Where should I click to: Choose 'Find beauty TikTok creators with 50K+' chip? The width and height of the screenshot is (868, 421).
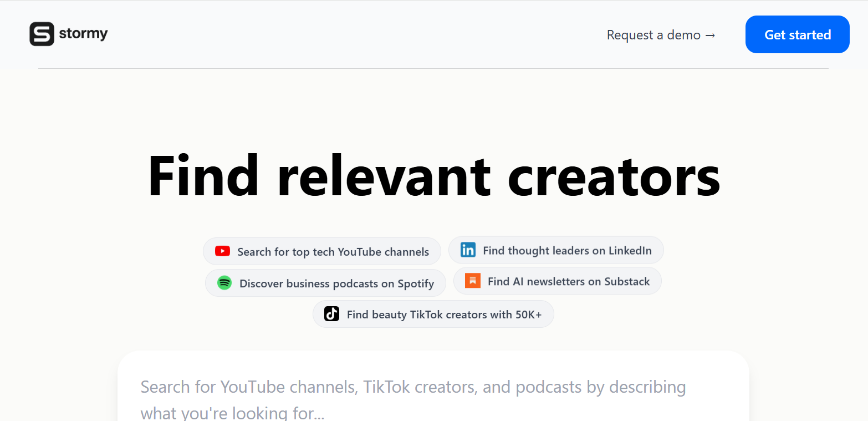coord(443,315)
